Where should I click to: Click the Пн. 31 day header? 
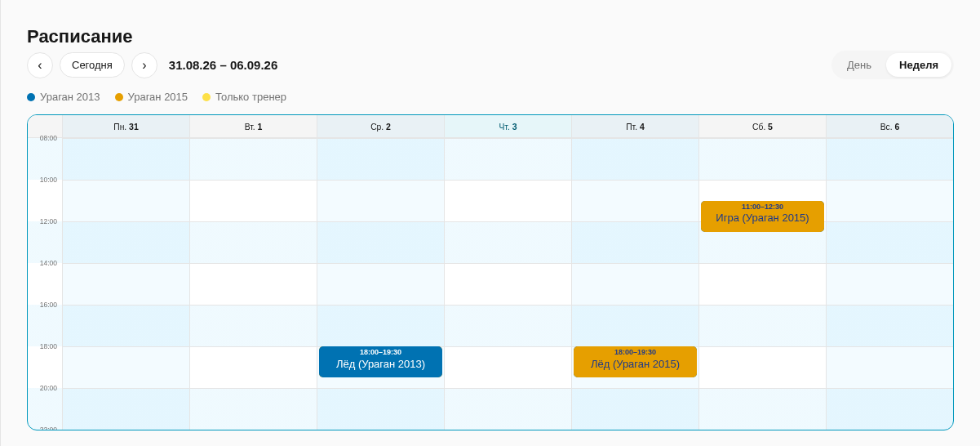[126, 127]
